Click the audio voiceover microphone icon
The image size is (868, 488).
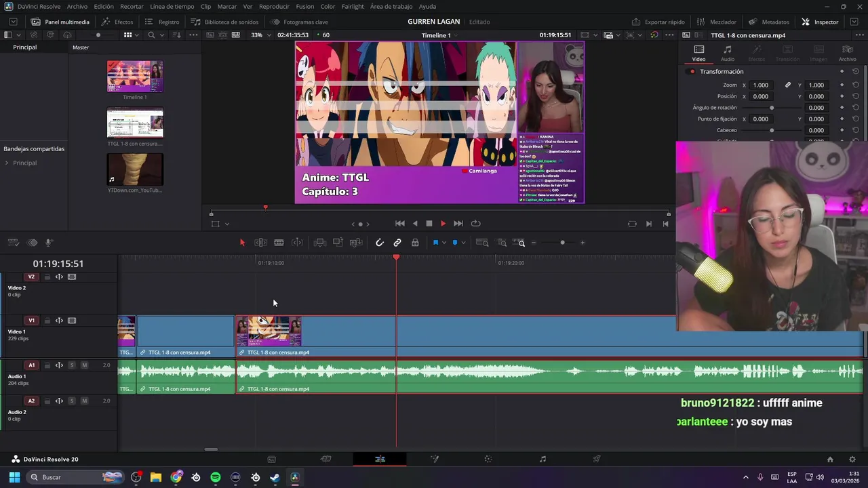[49, 243]
